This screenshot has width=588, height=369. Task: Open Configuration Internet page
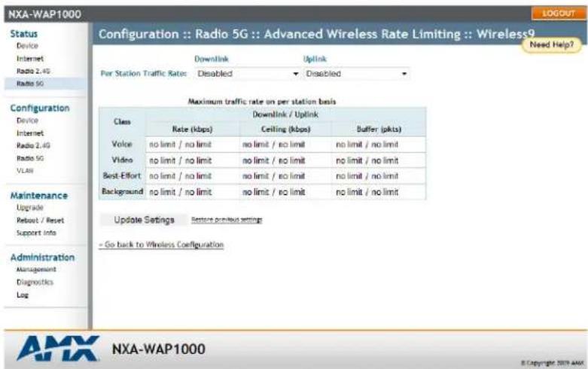(30, 133)
